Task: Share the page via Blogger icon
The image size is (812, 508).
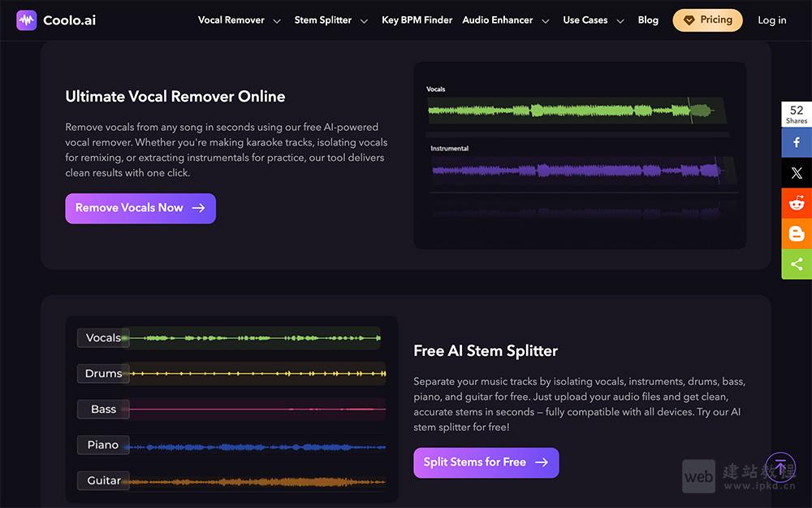Action: 797,234
